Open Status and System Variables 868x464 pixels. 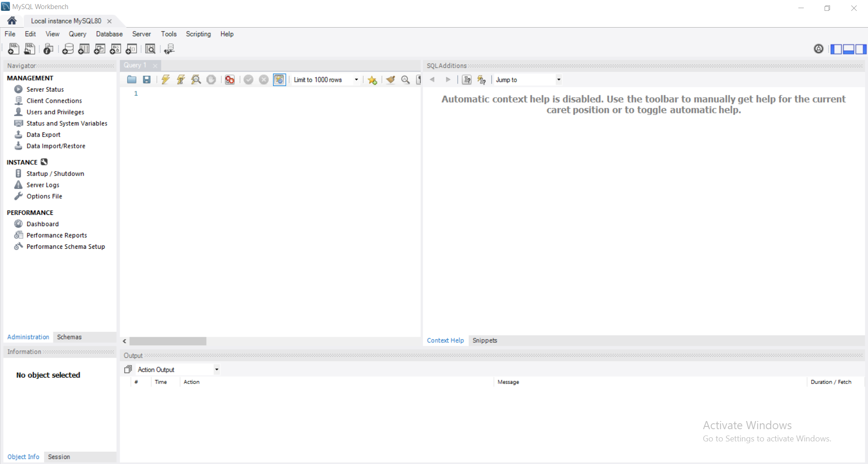tap(66, 123)
